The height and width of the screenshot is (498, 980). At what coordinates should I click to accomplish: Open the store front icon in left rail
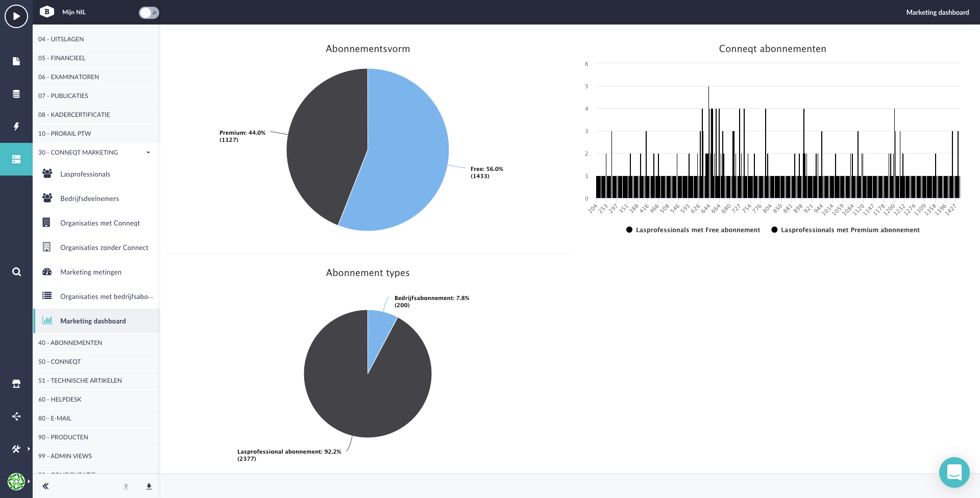click(16, 384)
